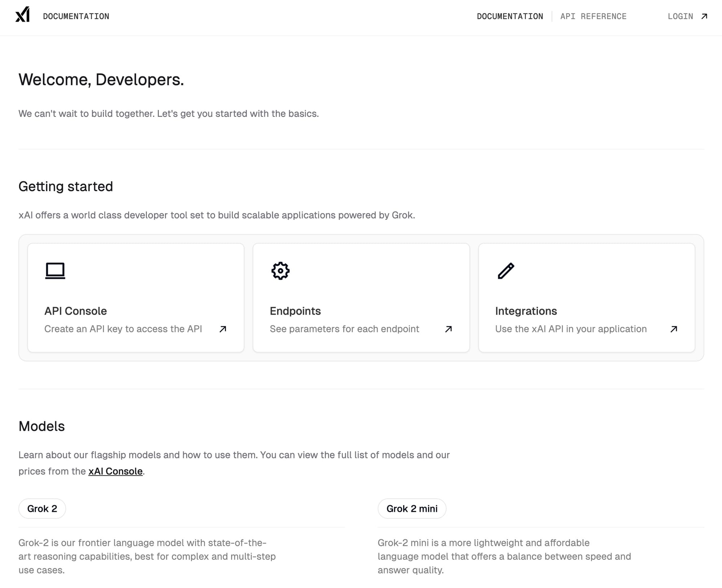Viewport: 722px width, 588px height.
Task: Click 'See parameters for each endpoint' text
Action: coord(344,329)
